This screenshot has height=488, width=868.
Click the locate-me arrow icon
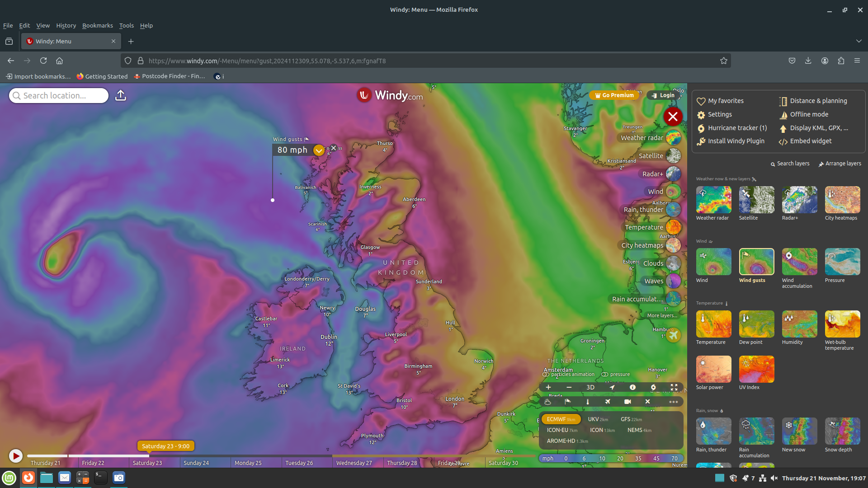[x=612, y=387]
